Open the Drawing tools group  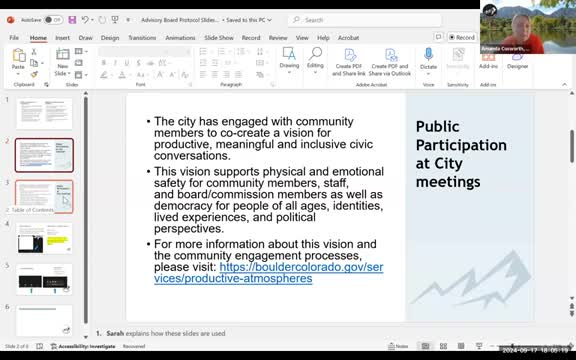click(x=289, y=60)
